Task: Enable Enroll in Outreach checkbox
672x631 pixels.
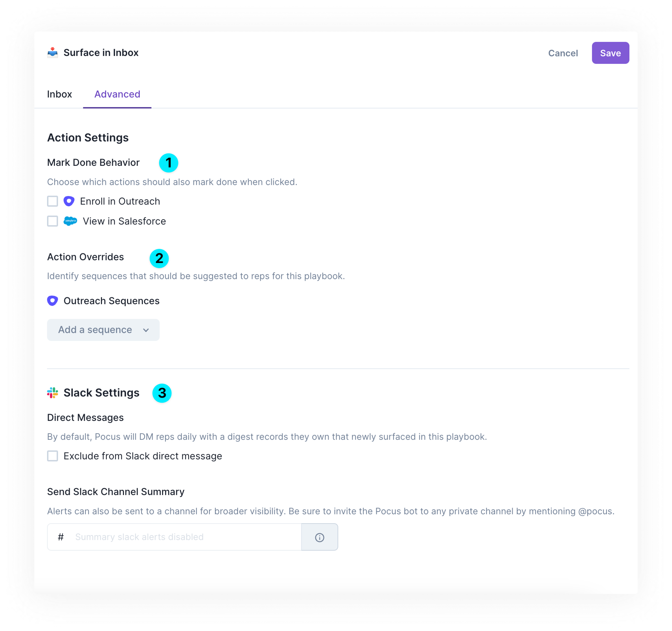Action: (52, 201)
